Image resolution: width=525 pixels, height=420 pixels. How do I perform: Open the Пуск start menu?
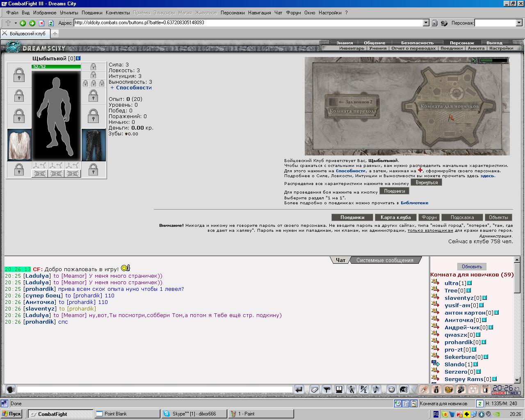(12, 414)
